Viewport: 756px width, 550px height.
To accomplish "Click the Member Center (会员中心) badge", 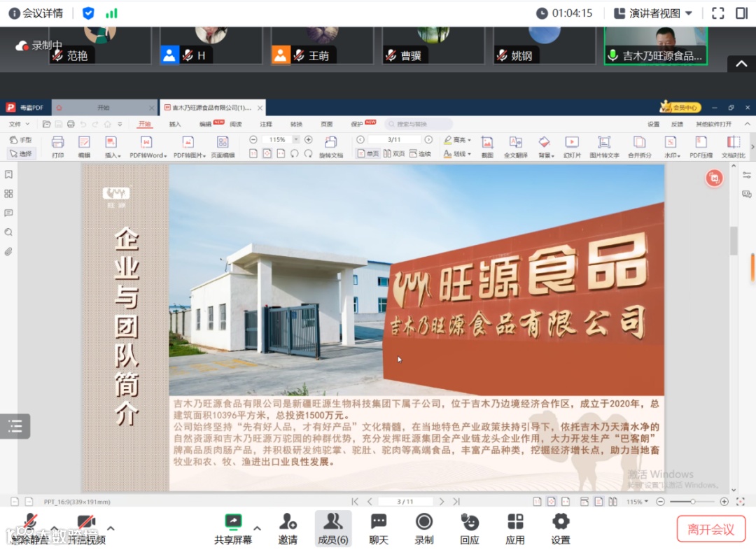I will [680, 107].
